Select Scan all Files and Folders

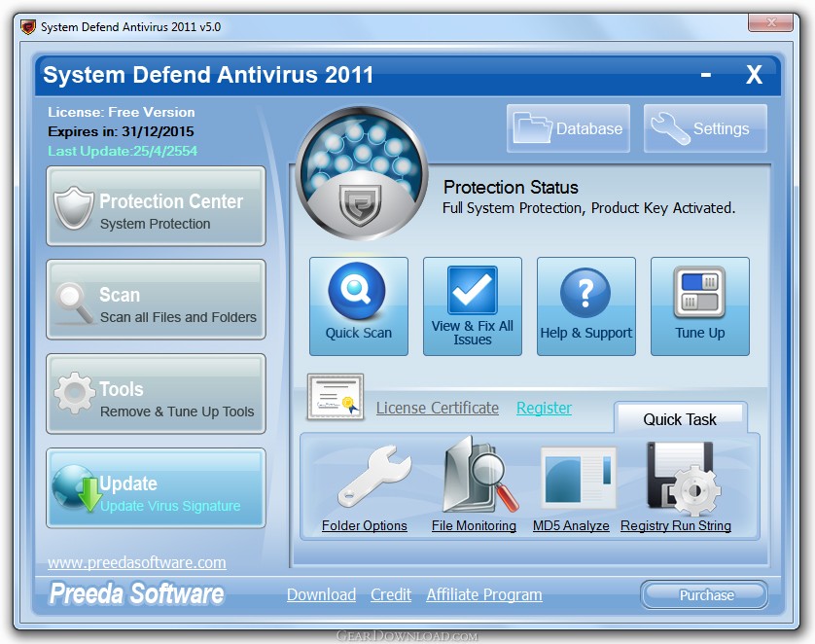(x=156, y=300)
